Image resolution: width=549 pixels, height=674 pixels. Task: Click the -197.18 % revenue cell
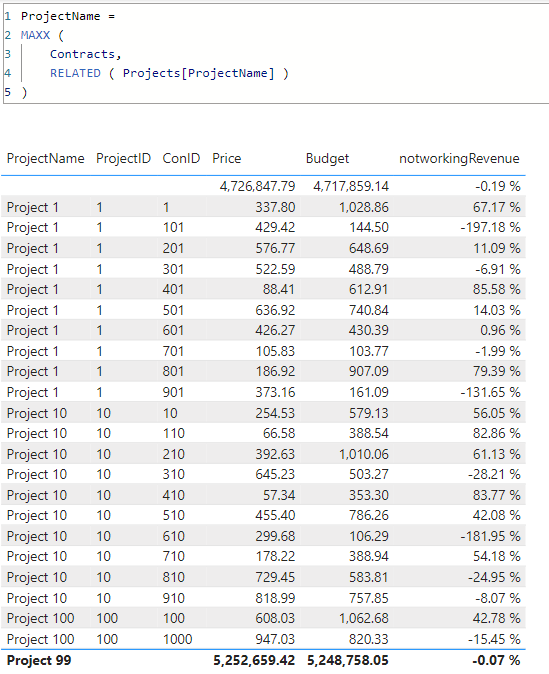point(490,227)
